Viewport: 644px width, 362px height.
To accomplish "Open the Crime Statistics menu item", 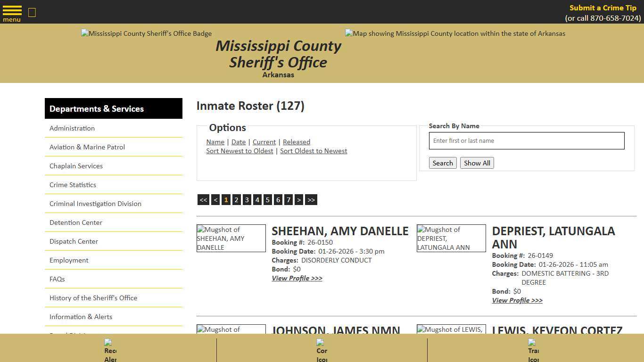I will [72, 184].
